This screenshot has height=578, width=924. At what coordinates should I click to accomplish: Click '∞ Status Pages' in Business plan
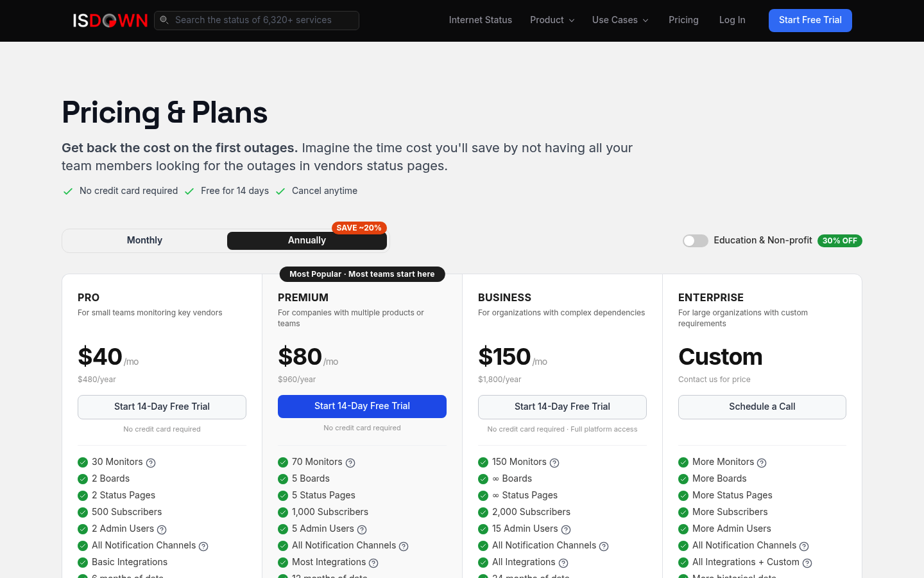tap(525, 496)
